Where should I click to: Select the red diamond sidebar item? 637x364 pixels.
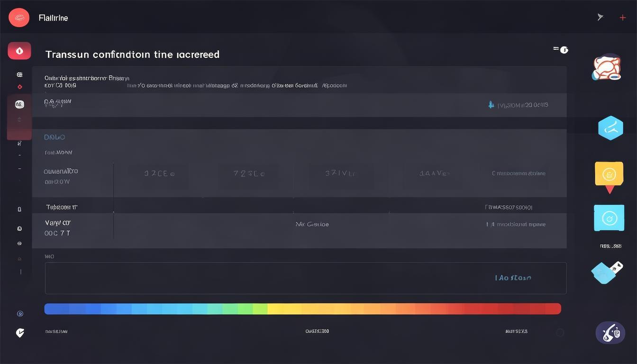tap(19, 87)
